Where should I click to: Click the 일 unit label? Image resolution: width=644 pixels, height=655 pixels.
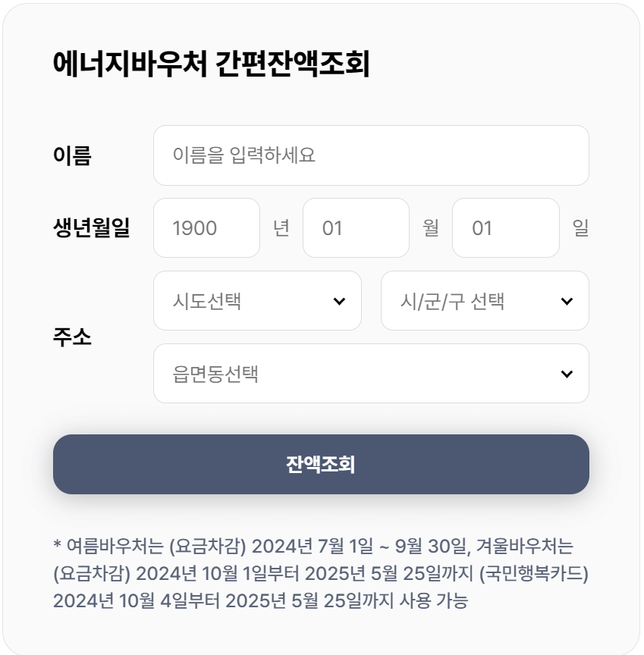(581, 227)
